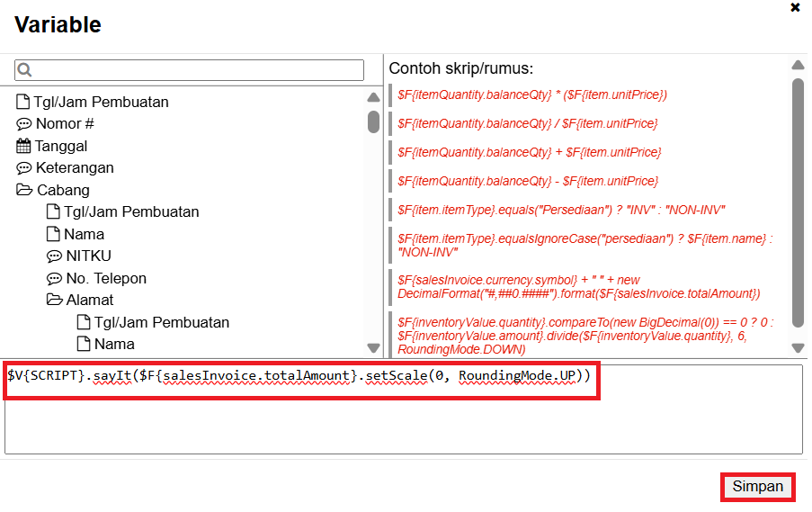The width and height of the screenshot is (812, 512).
Task: Click the file icon beside top Tgl/Jam Pembuatan
Action: pyautogui.click(x=23, y=102)
